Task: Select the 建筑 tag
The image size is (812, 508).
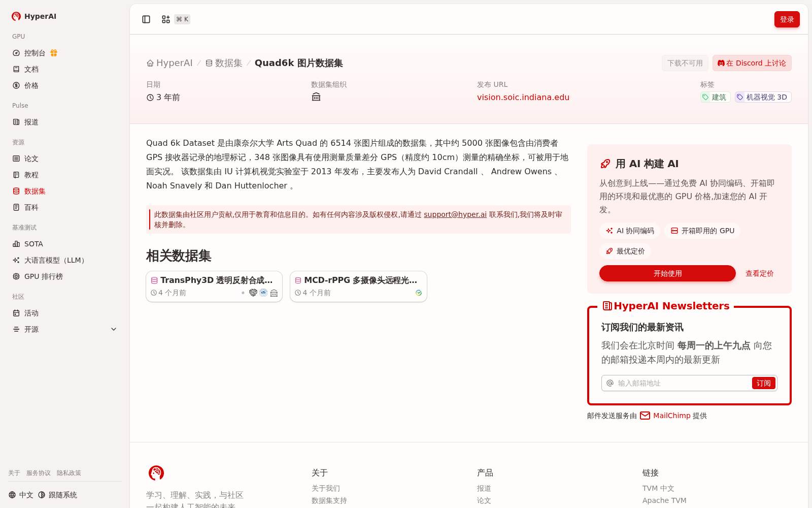Action: (715, 97)
